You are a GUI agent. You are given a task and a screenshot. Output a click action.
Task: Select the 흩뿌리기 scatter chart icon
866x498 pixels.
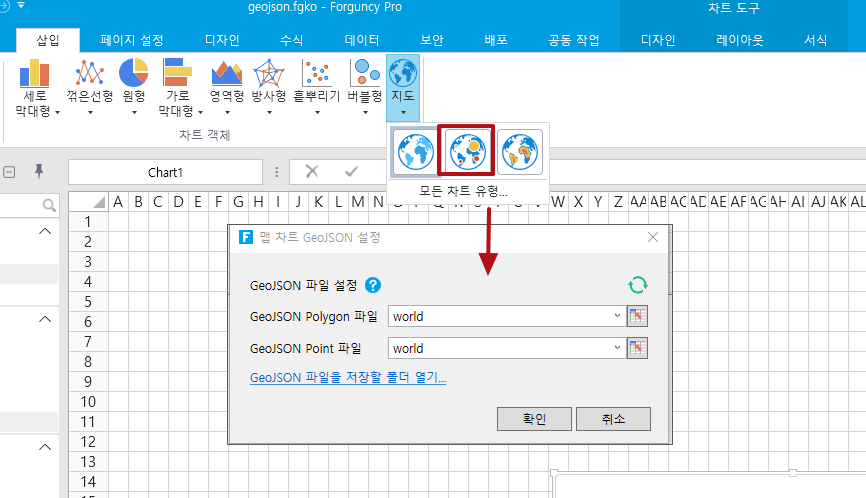[x=316, y=75]
